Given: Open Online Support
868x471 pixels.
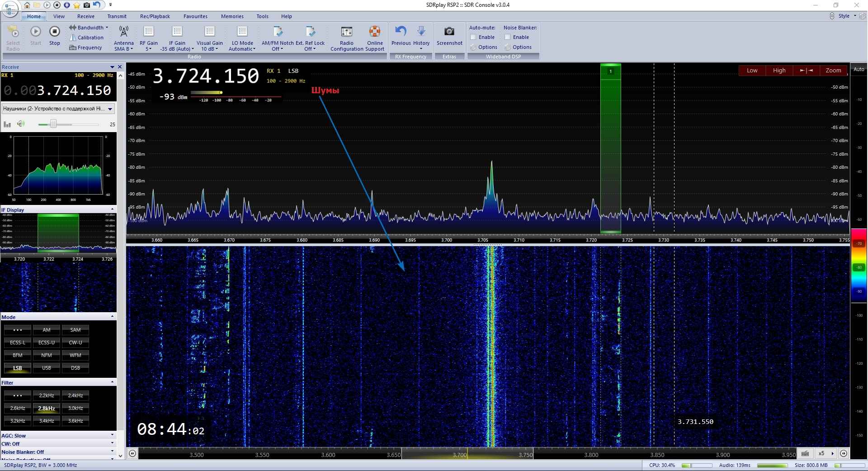Looking at the screenshot, I should 375,38.
